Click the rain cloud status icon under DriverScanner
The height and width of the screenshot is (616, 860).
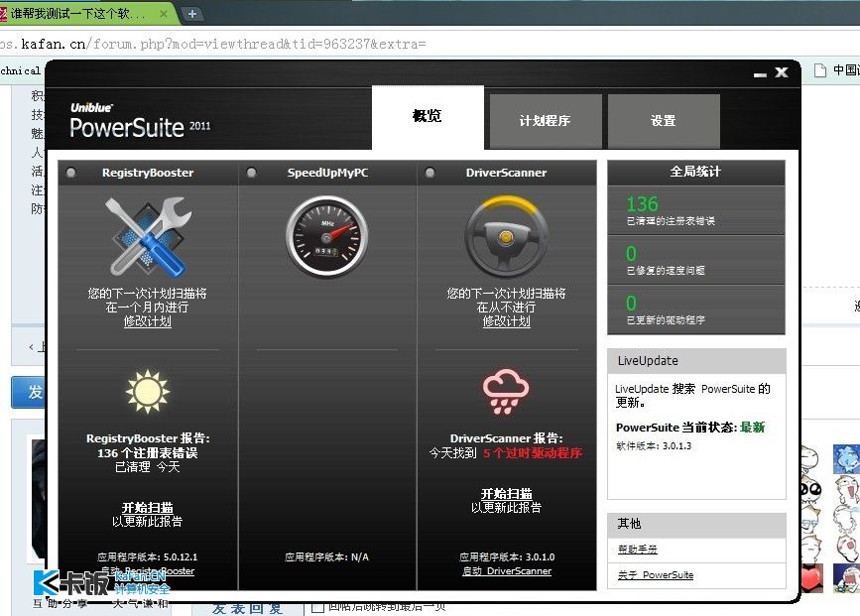(x=506, y=391)
